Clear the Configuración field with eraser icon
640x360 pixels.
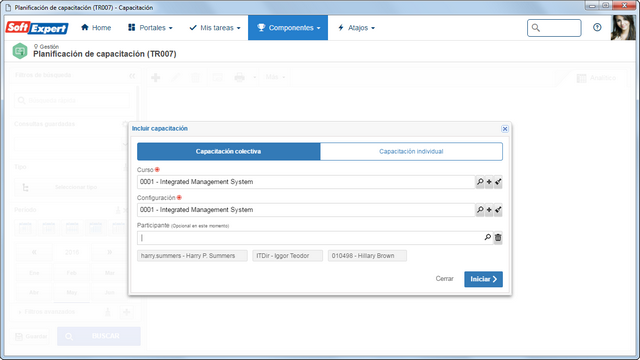point(498,210)
